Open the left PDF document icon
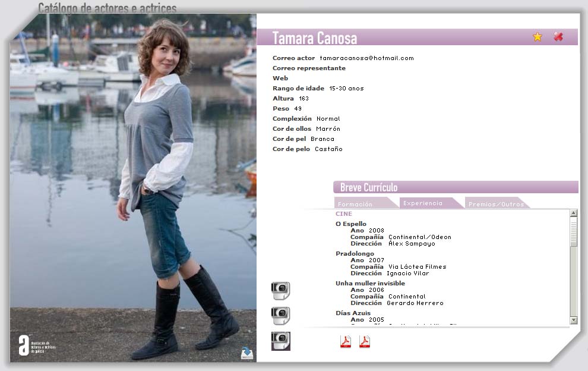Screen dimensions: 588x371 (x=345, y=341)
